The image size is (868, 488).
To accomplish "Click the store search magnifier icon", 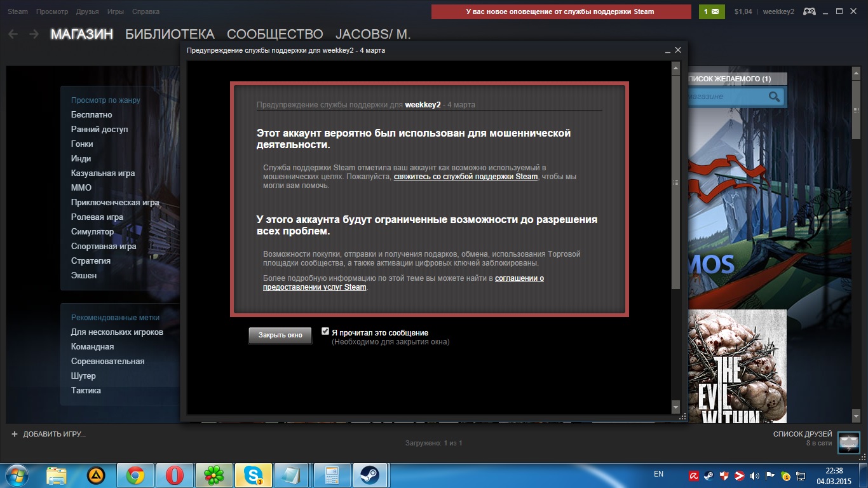I will pyautogui.click(x=774, y=97).
